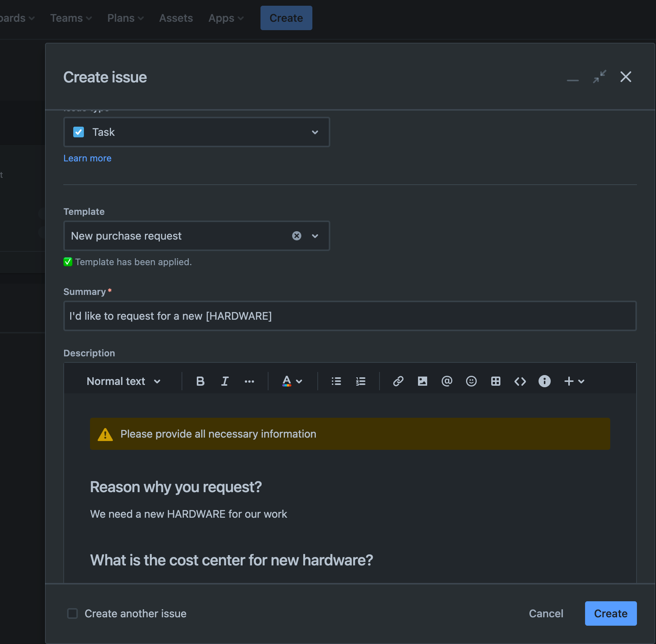Open the Plans menu
This screenshot has height=644, width=656.
point(125,18)
